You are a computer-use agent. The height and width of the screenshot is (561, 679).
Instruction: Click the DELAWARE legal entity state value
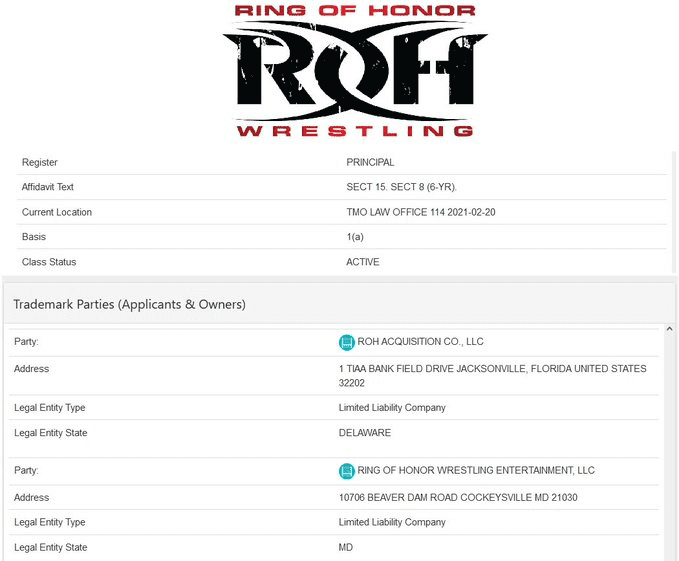coord(365,433)
